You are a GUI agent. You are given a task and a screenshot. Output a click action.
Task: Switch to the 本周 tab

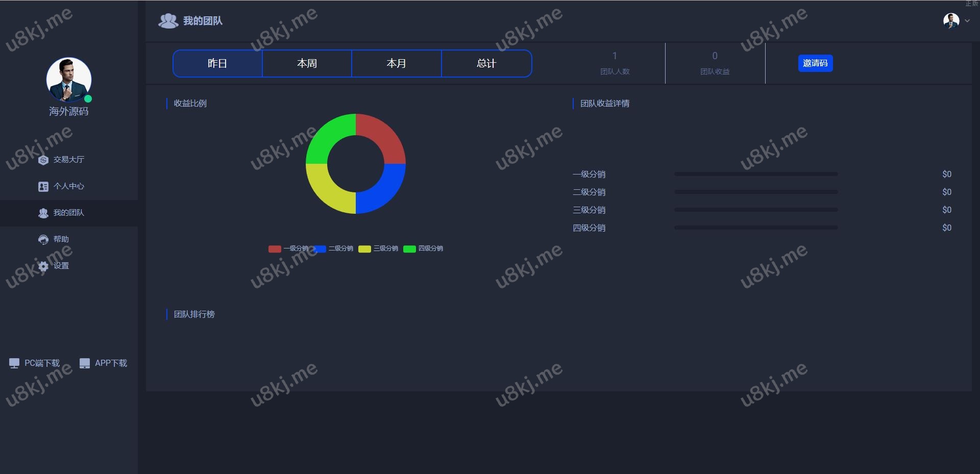307,64
